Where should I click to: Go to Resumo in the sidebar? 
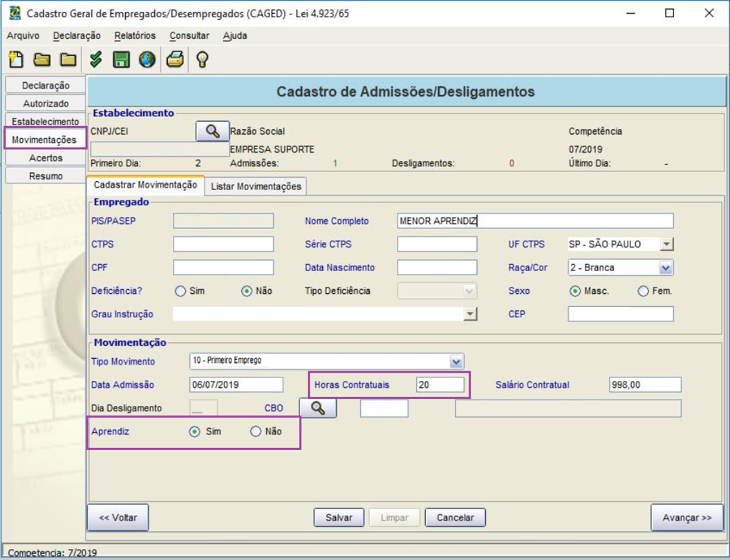[x=46, y=176]
